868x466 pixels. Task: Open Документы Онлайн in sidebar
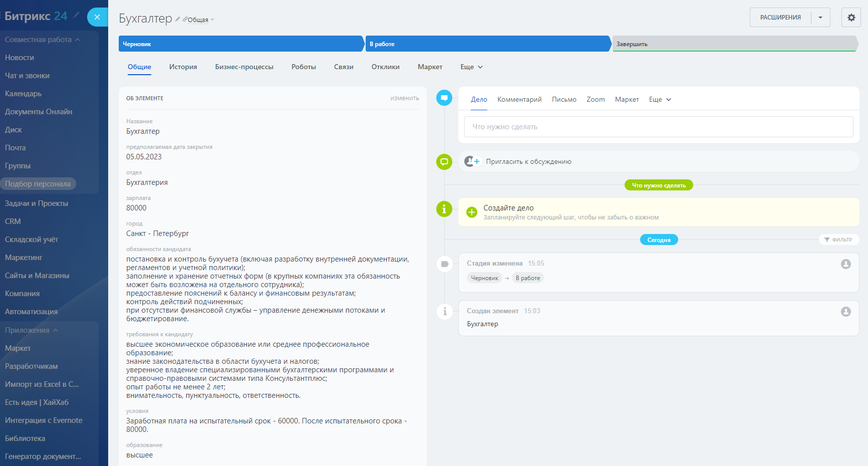(39, 112)
